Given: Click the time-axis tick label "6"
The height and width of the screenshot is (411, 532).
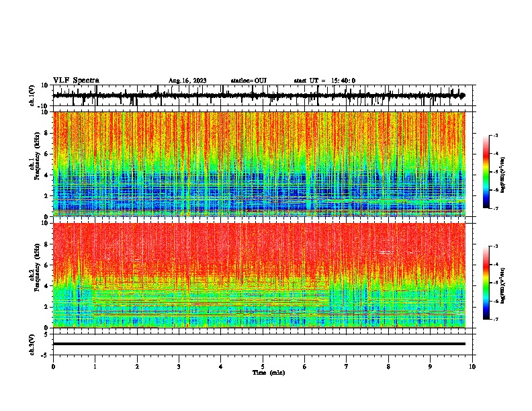Looking at the screenshot, I should coord(305,367).
